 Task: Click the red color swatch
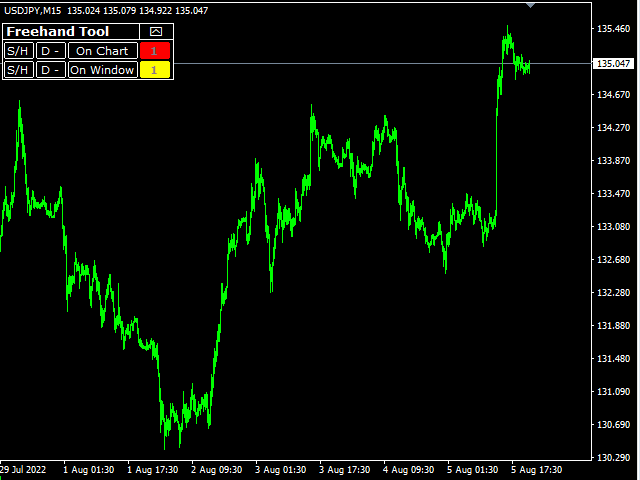coord(155,51)
